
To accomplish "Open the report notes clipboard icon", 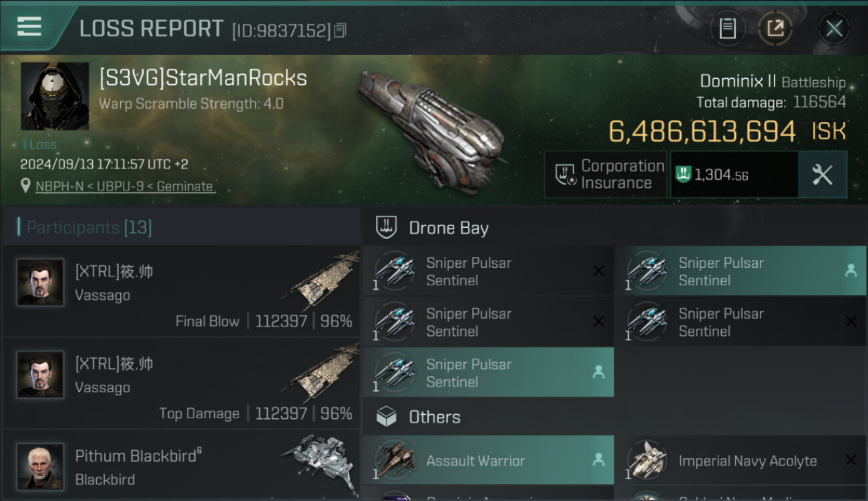I will click(x=727, y=29).
